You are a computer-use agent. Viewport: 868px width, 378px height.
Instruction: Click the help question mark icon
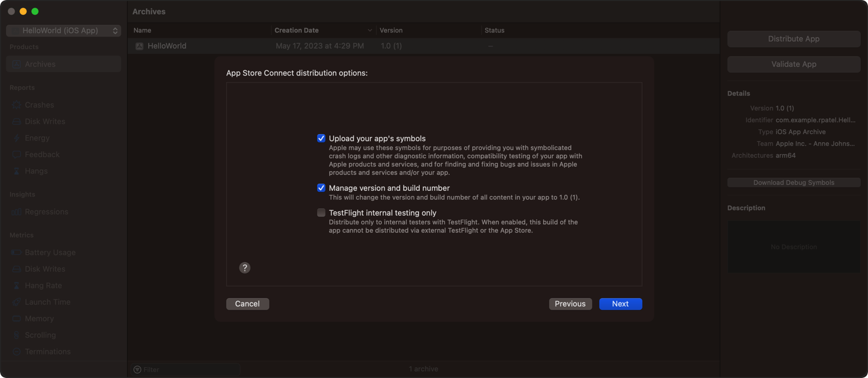tap(244, 268)
